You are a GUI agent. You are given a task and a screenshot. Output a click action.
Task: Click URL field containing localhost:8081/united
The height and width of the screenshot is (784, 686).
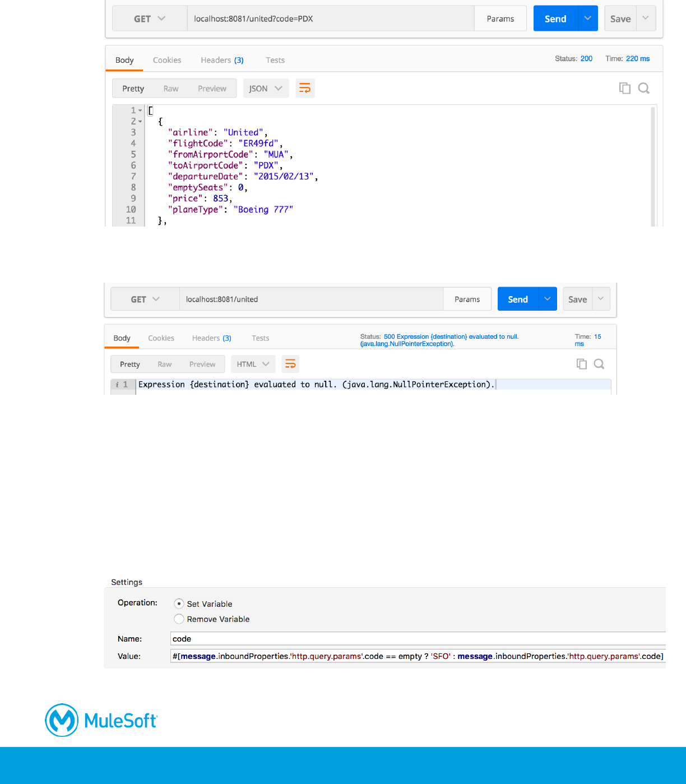coord(312,299)
